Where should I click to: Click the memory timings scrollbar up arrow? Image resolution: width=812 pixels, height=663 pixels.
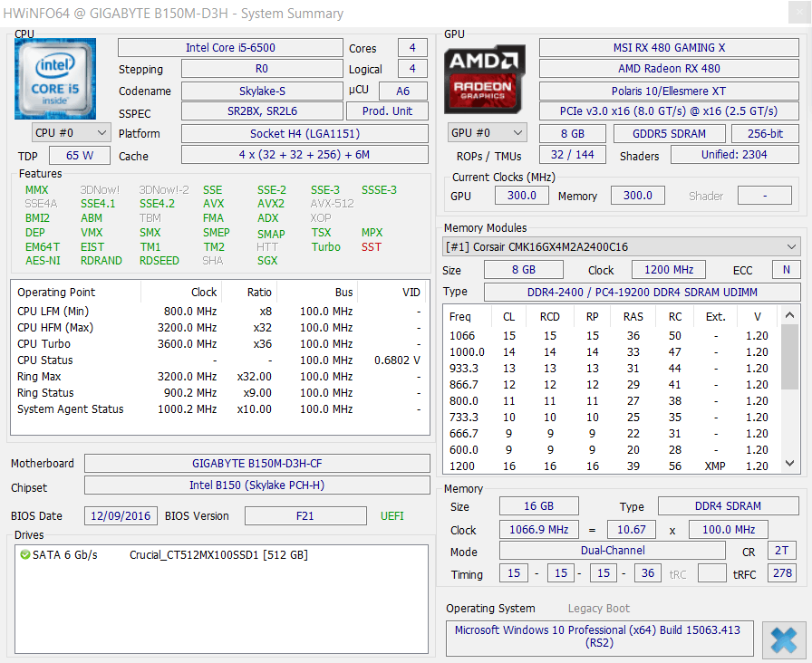point(789,314)
